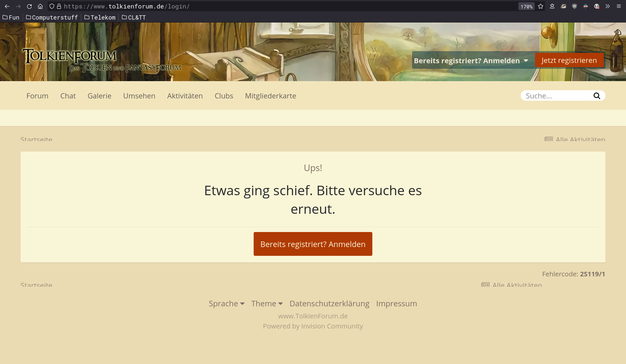Image resolution: width=626 pixels, height=364 pixels.
Task: Click the Jetzt registrieren button
Action: (x=569, y=60)
